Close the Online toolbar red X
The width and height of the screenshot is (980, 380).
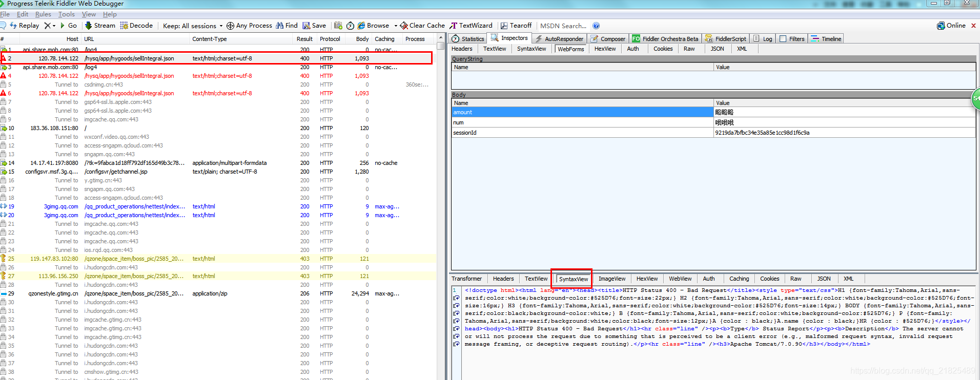pyautogui.click(x=973, y=26)
